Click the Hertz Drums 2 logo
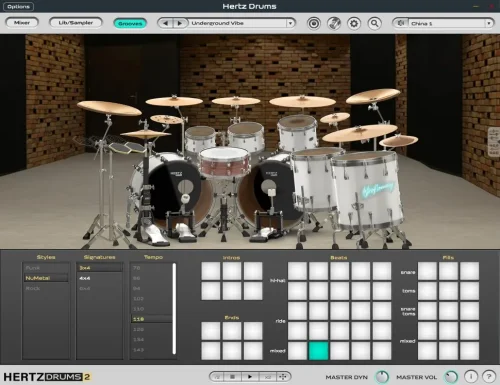This screenshot has width=500, height=385. [47, 377]
